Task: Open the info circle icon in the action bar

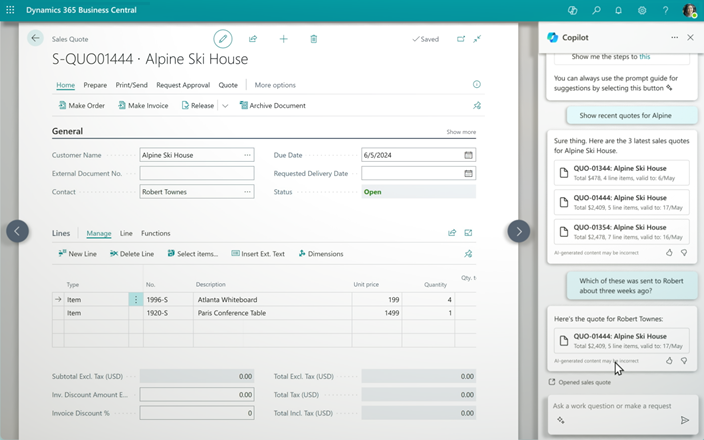Action: (x=477, y=84)
